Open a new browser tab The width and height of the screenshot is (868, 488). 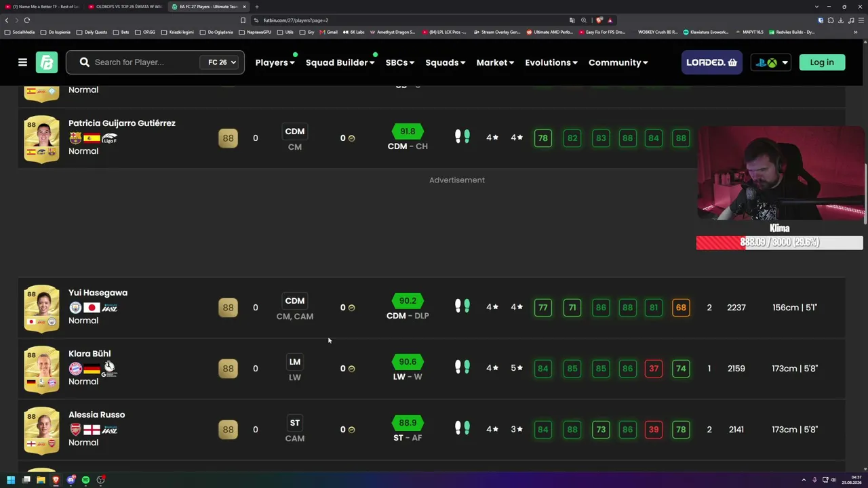tap(256, 7)
